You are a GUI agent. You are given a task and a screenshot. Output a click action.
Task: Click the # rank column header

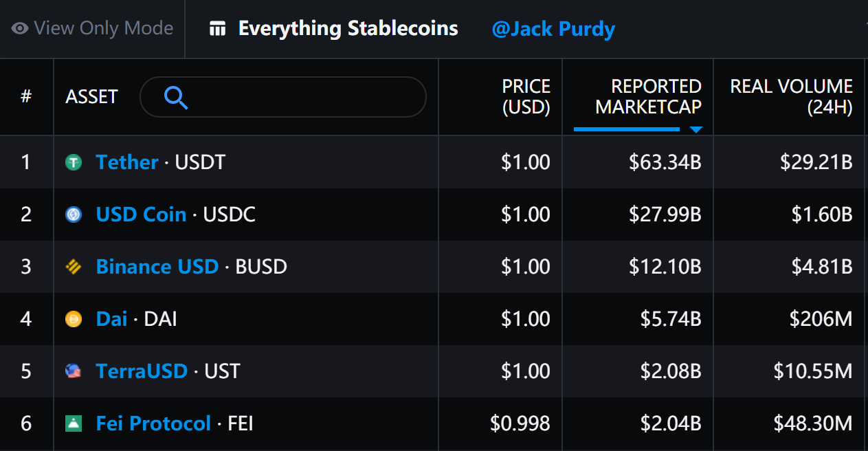[26, 97]
